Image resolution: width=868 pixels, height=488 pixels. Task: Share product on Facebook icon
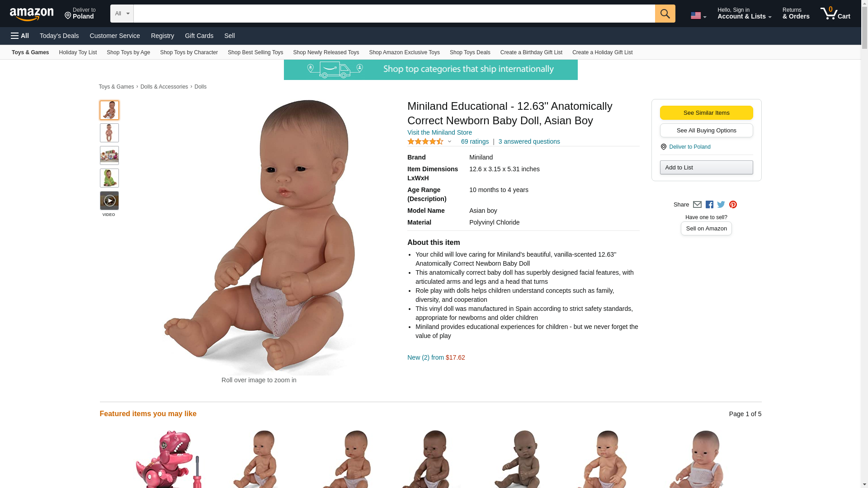pyautogui.click(x=709, y=205)
